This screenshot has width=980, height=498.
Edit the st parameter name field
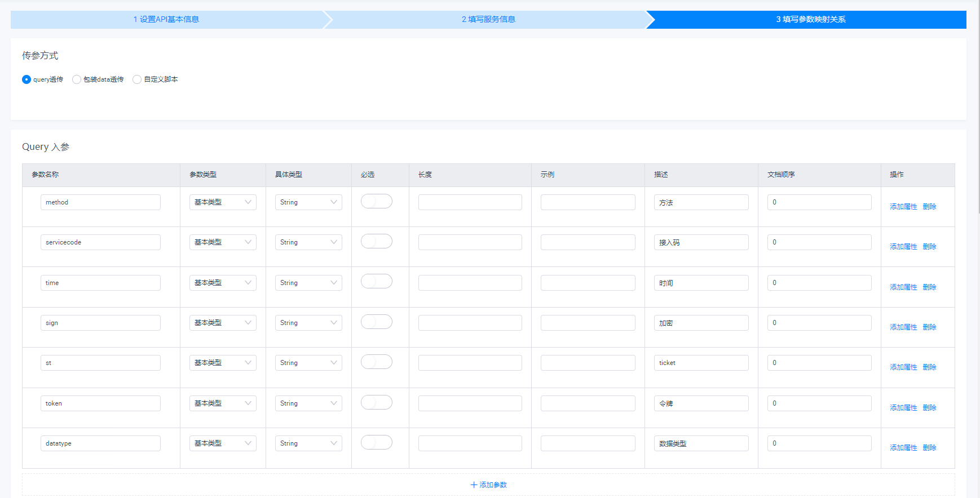[100, 363]
